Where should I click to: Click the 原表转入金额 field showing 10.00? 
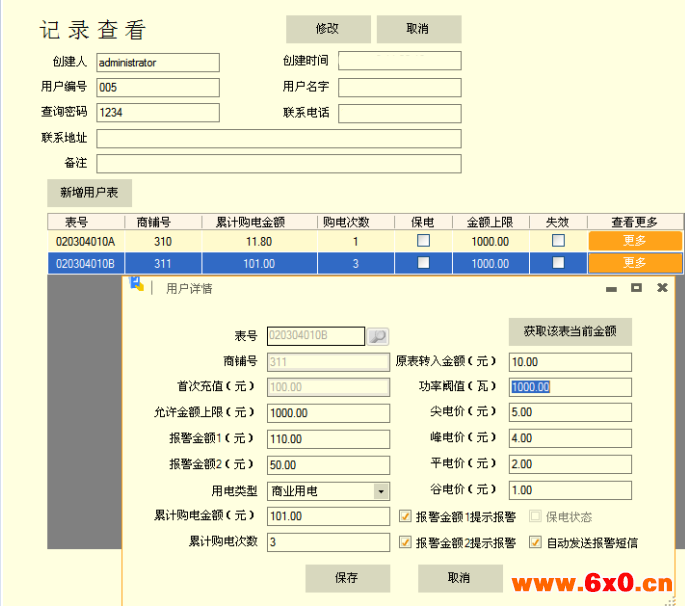tap(570, 362)
